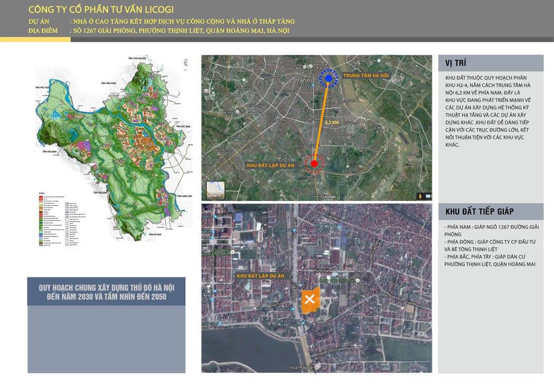Select the 'ĐỊA ĐIỂM' label
This screenshot has width=554, height=392.
[43, 31]
